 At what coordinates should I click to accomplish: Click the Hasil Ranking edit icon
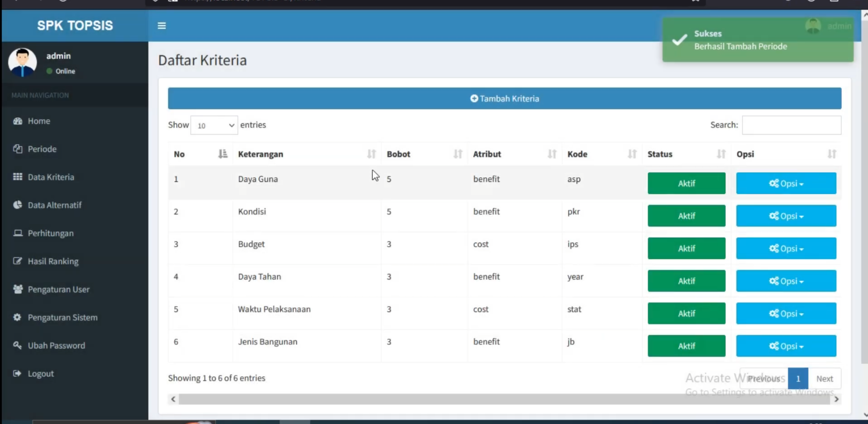[18, 261]
